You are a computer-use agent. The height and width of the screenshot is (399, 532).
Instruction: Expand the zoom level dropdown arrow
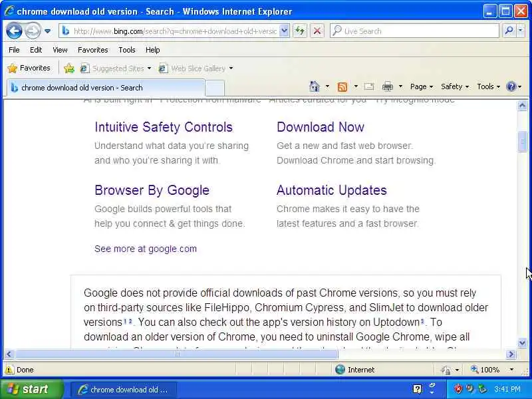pos(511,370)
